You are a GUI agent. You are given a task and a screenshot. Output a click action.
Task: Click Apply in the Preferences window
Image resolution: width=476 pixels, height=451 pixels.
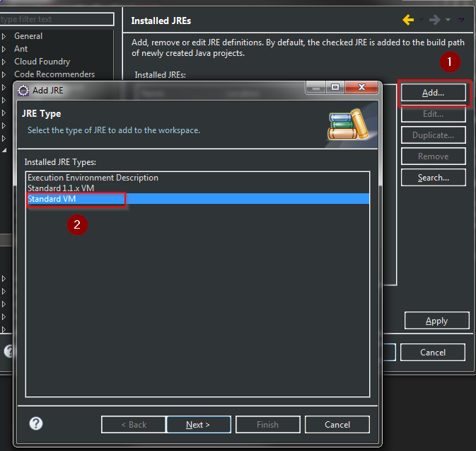click(x=437, y=321)
